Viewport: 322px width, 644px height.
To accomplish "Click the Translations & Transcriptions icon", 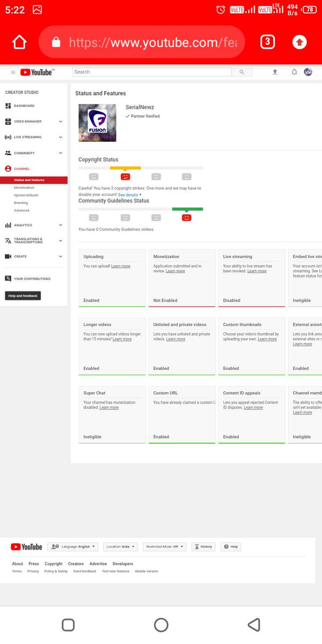I will pos(8,241).
